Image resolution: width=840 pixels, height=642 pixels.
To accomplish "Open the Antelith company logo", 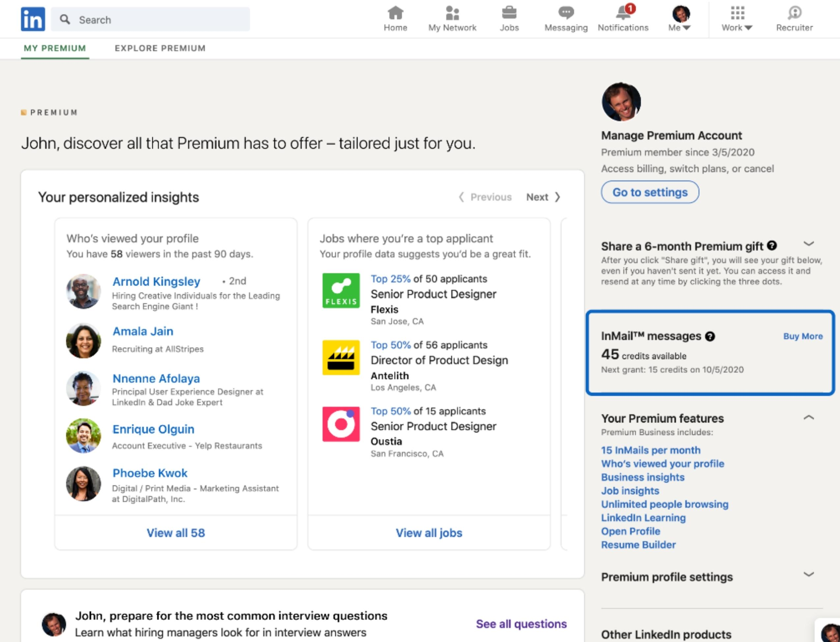I will [x=341, y=357].
